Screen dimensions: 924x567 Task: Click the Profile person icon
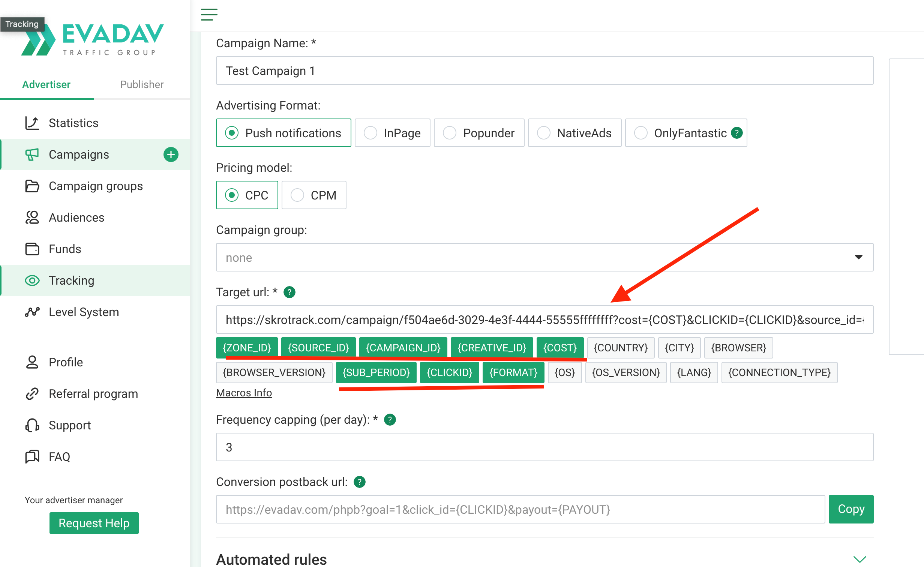[32, 362]
